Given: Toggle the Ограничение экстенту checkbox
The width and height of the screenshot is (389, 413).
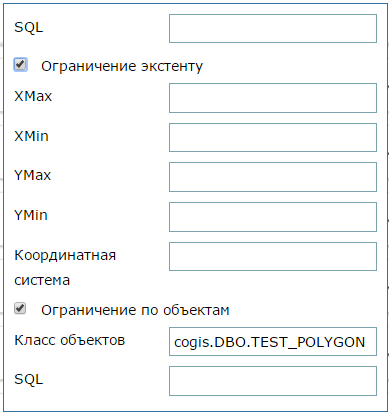Looking at the screenshot, I should click(20, 64).
